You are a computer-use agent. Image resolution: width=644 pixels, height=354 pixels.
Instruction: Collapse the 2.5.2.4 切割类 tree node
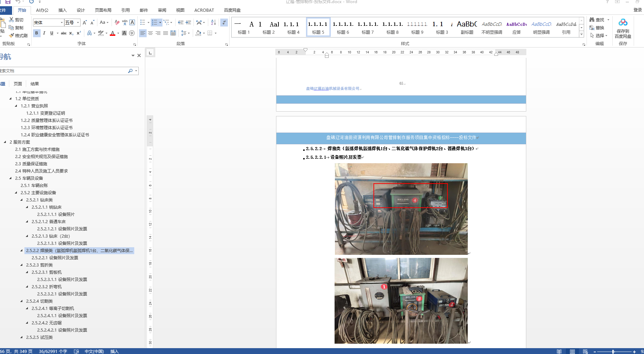point(22,301)
